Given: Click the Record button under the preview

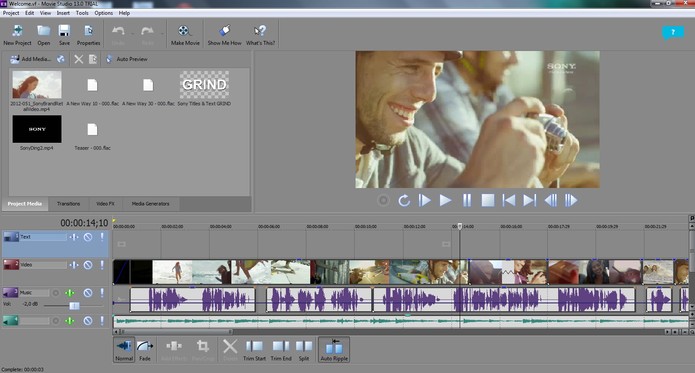Looking at the screenshot, I should (x=383, y=201).
